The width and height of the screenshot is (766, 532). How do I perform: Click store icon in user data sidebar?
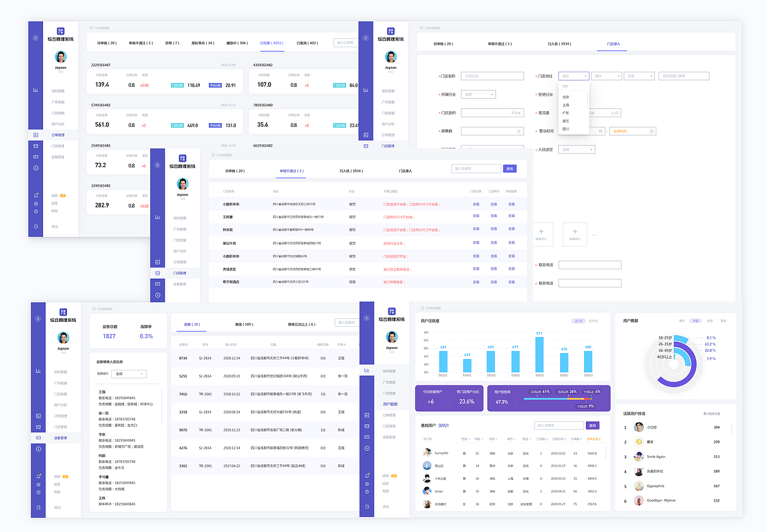click(366, 426)
